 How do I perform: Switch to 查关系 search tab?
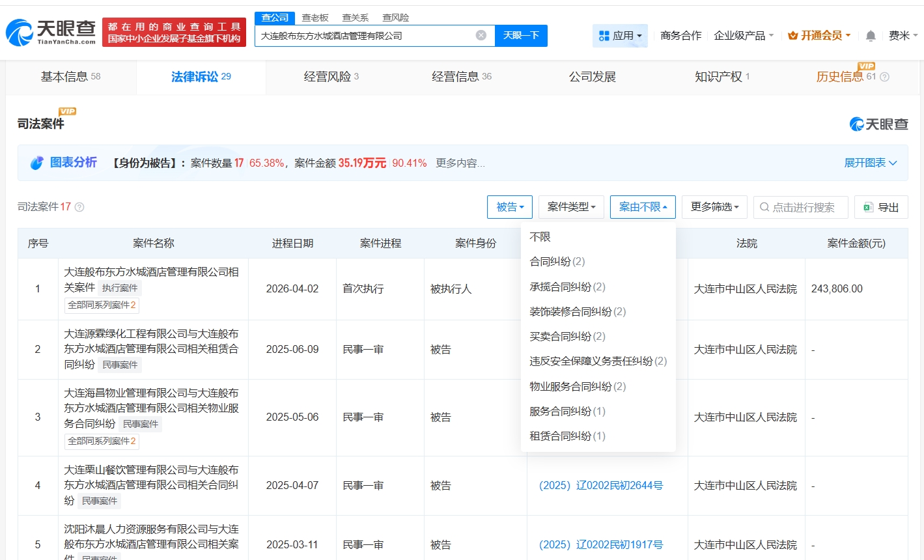(355, 18)
